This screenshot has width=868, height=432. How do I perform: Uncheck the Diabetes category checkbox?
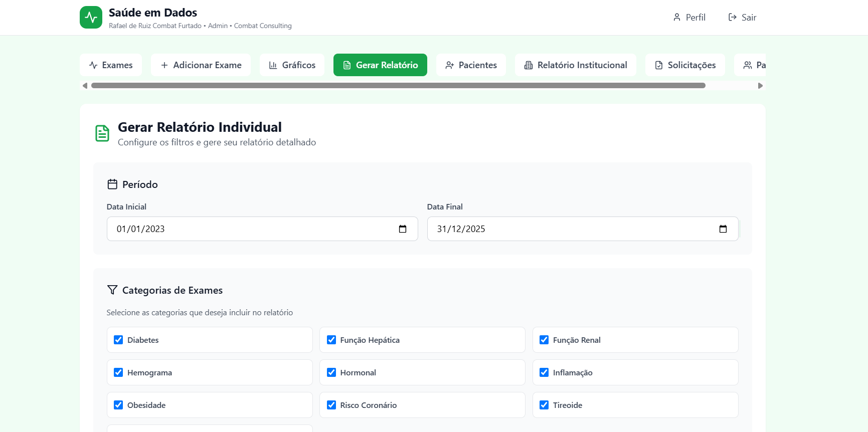pos(118,340)
